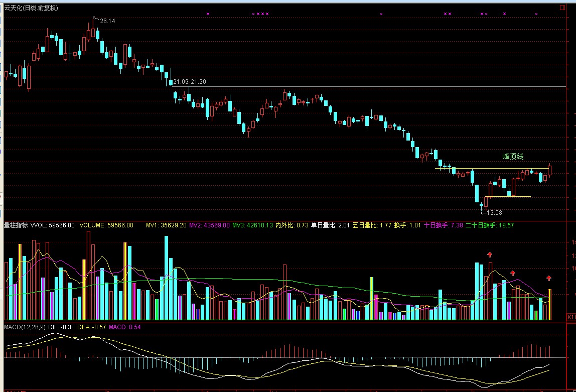The image size is (576, 392).
Task: Click the magenta 十日换手 label
Action: [443, 225]
